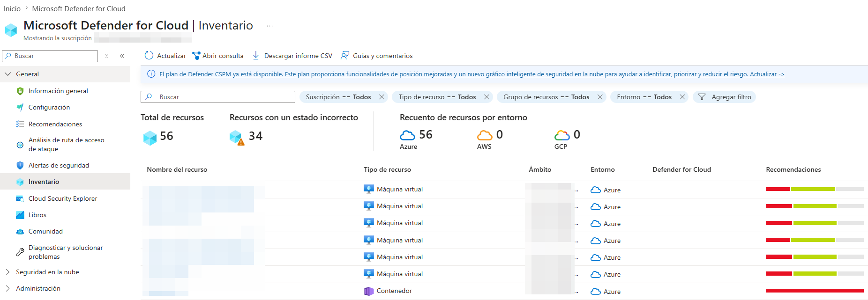Click recommendations bar of first Máquina virtual row
The height and width of the screenshot is (300, 868).
click(x=815, y=189)
